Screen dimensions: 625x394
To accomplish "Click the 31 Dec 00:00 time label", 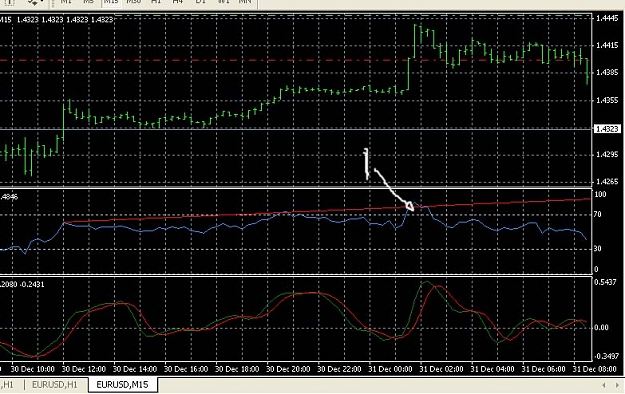I will (x=390, y=369).
